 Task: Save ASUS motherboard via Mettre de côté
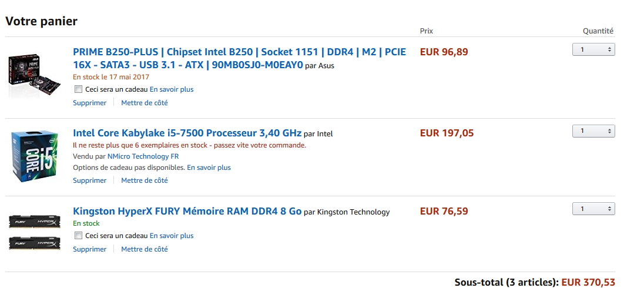(x=145, y=103)
